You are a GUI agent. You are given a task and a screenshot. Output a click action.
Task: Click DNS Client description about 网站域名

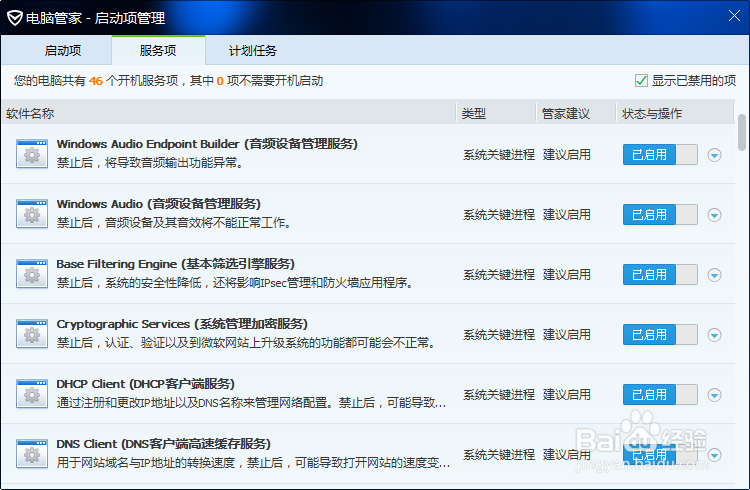254,463
